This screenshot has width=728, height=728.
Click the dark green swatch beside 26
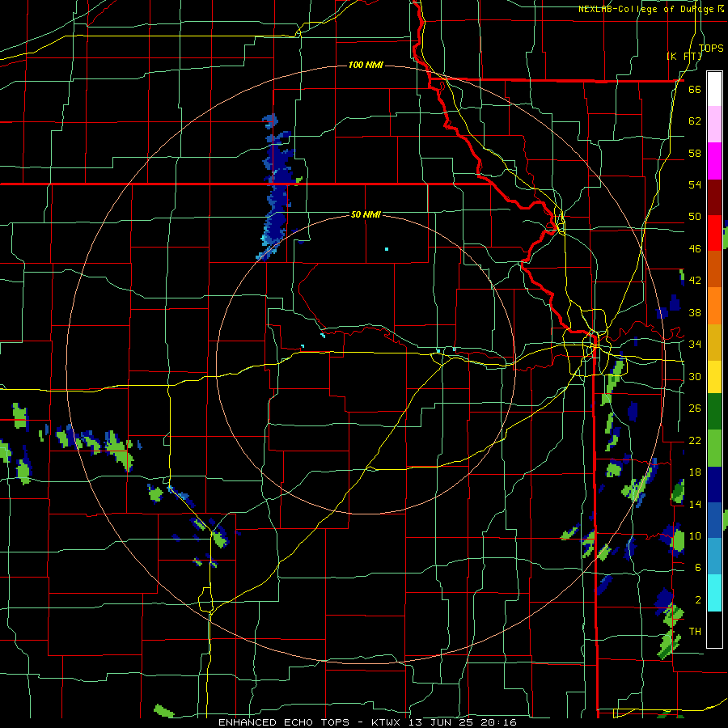click(x=714, y=412)
